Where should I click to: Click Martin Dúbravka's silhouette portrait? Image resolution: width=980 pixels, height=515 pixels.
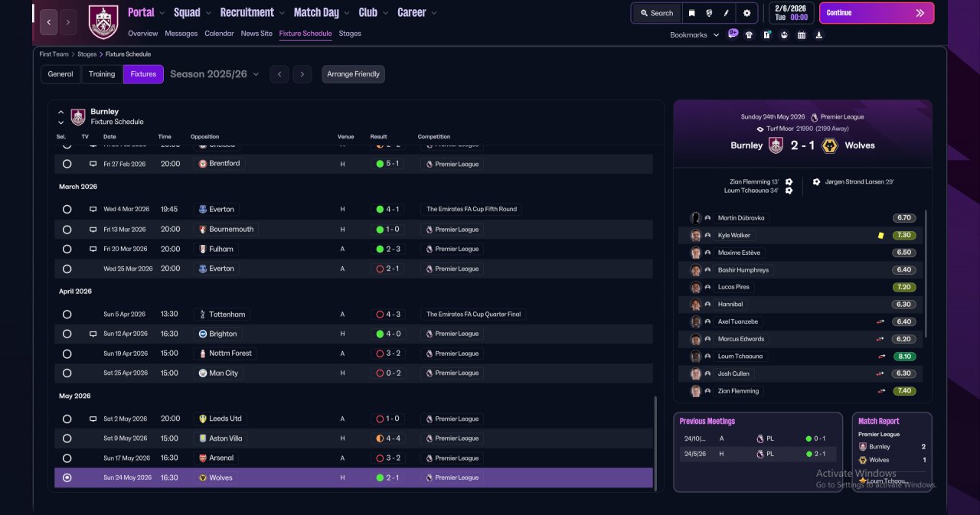pyautogui.click(x=696, y=218)
